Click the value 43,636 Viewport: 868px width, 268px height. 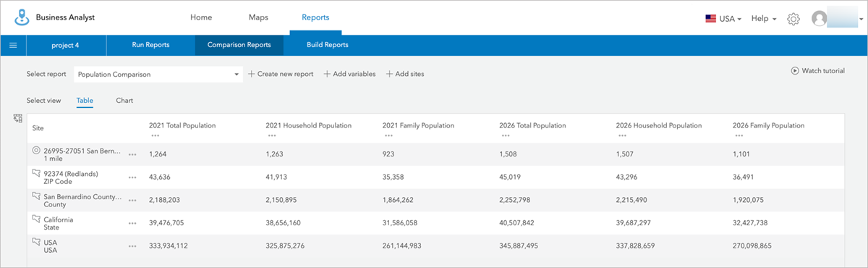160,177
